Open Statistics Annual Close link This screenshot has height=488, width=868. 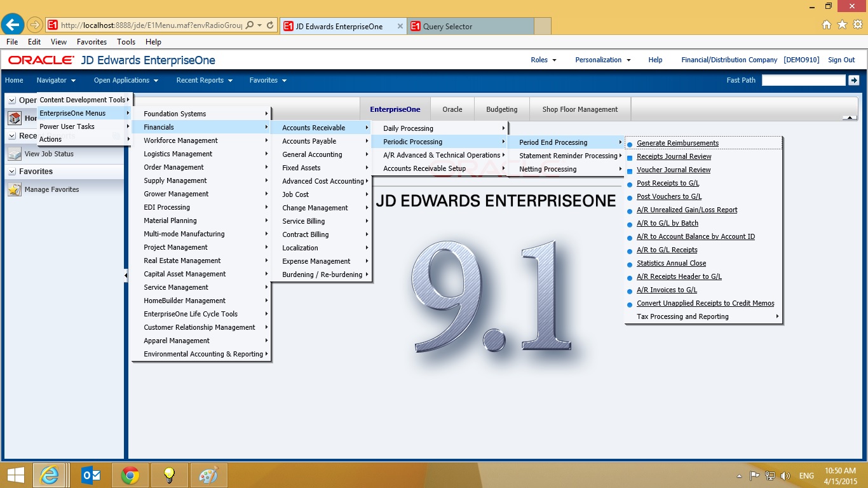[x=671, y=263]
